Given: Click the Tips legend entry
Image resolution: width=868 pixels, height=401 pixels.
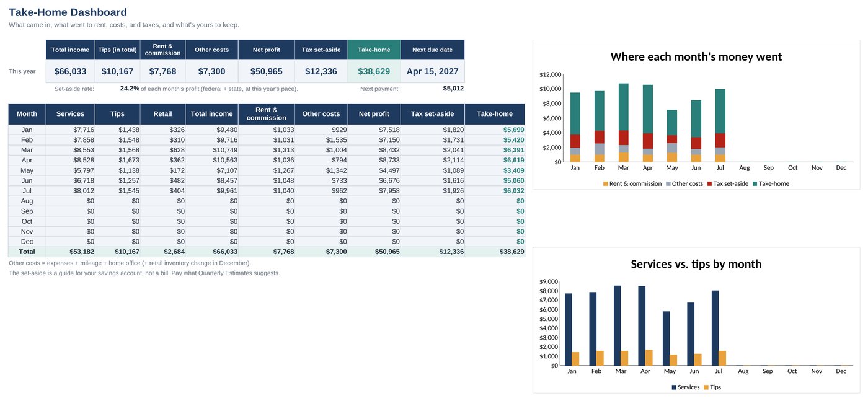Looking at the screenshot, I should pyautogui.click(x=712, y=387).
